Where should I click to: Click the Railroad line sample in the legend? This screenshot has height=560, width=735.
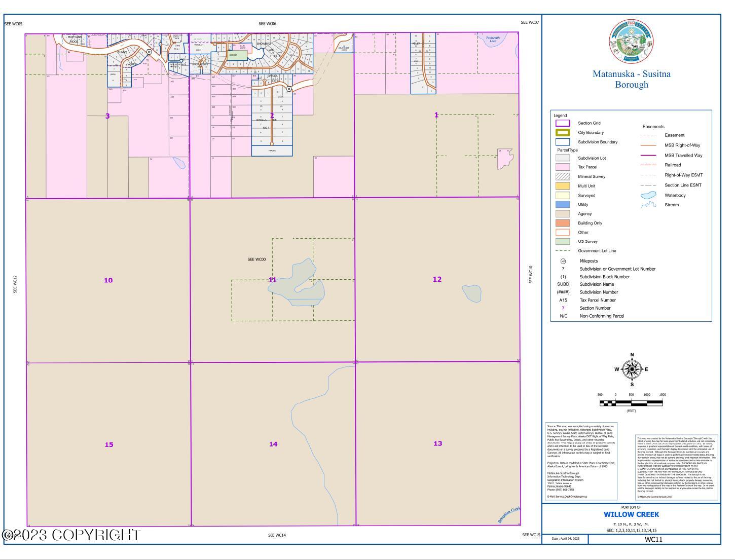648,165
